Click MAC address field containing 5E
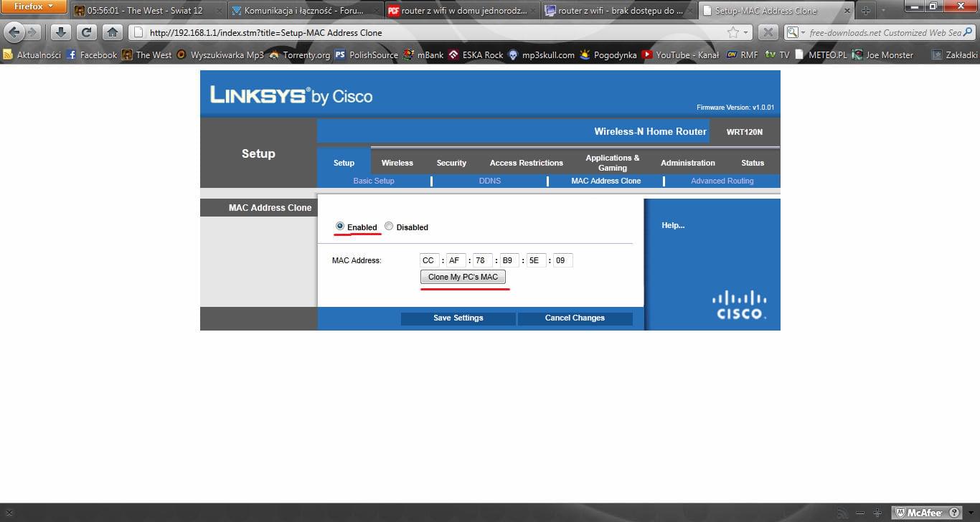Viewport: 980px width, 522px height. coord(536,260)
